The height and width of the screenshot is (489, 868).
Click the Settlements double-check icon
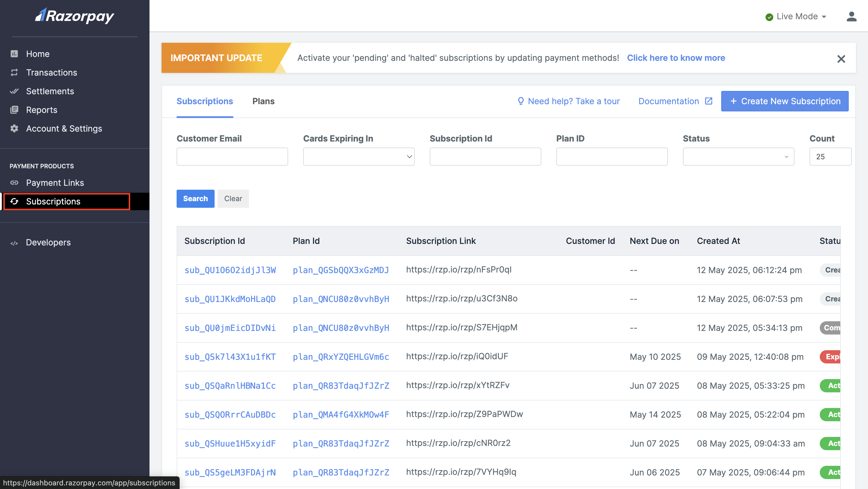tap(14, 91)
